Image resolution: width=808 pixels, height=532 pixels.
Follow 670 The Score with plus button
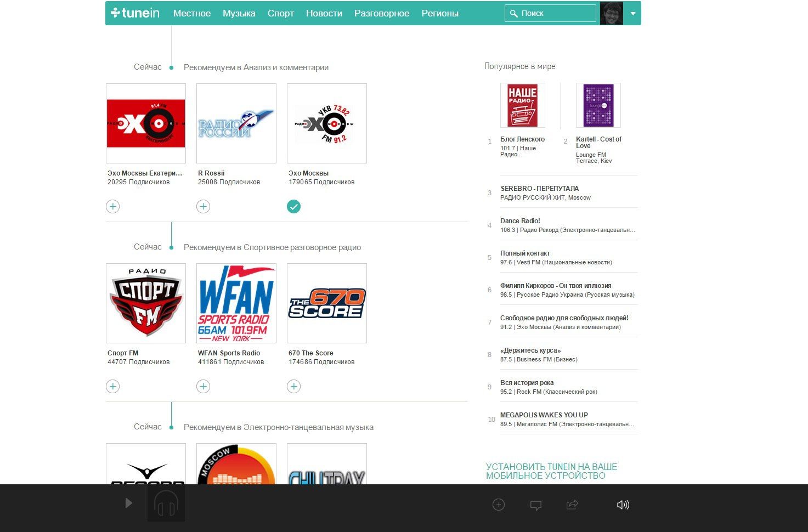click(x=294, y=387)
